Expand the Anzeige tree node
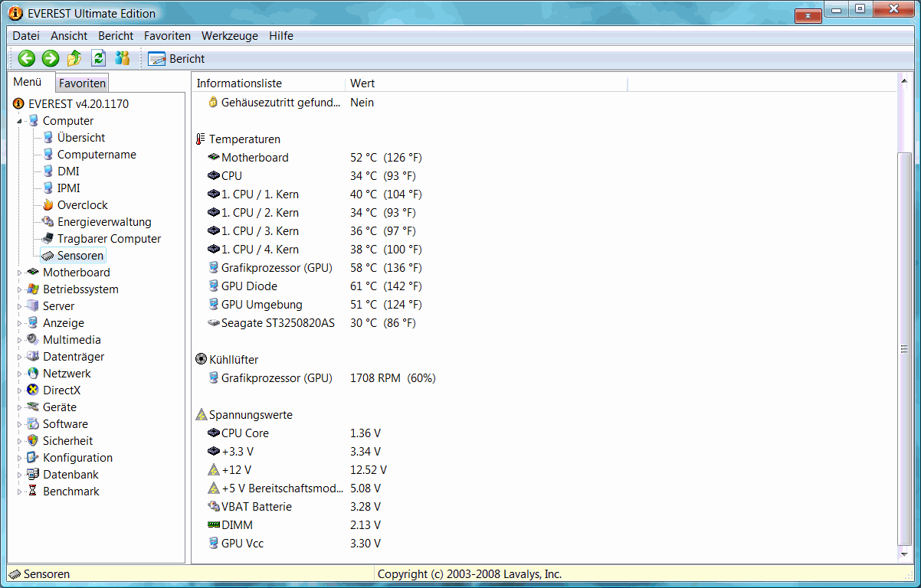This screenshot has height=588, width=921. click(19, 323)
